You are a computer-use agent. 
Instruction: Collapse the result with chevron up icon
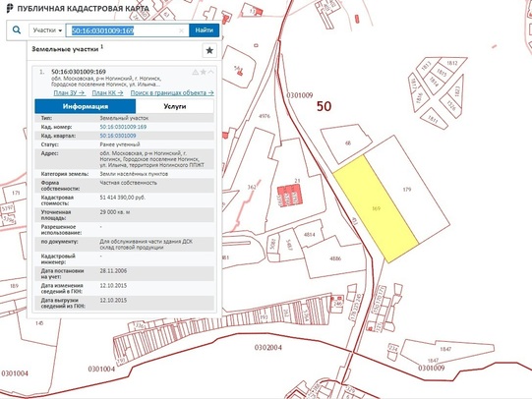210,72
